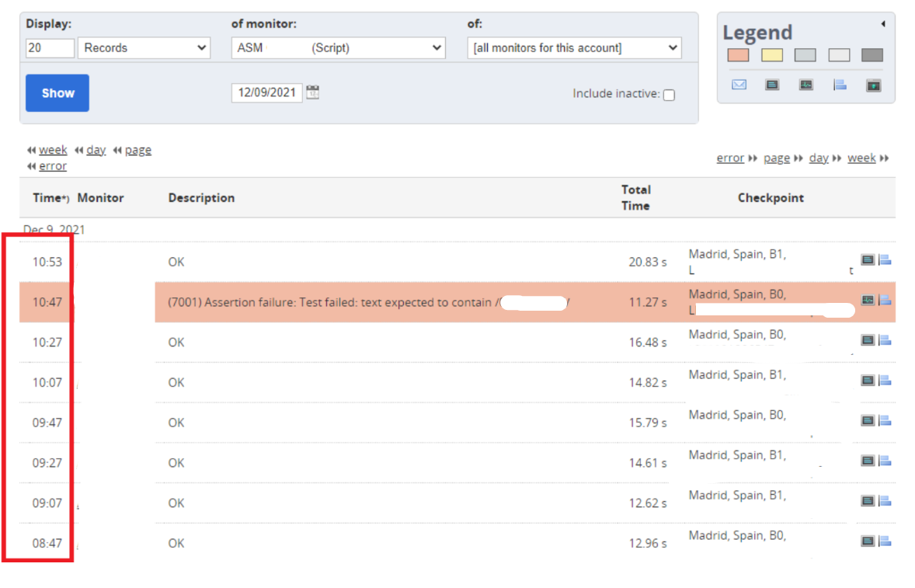The width and height of the screenshot is (915, 588).
Task: Open waterfall chart icon for 10:27 row
Action: 885,340
